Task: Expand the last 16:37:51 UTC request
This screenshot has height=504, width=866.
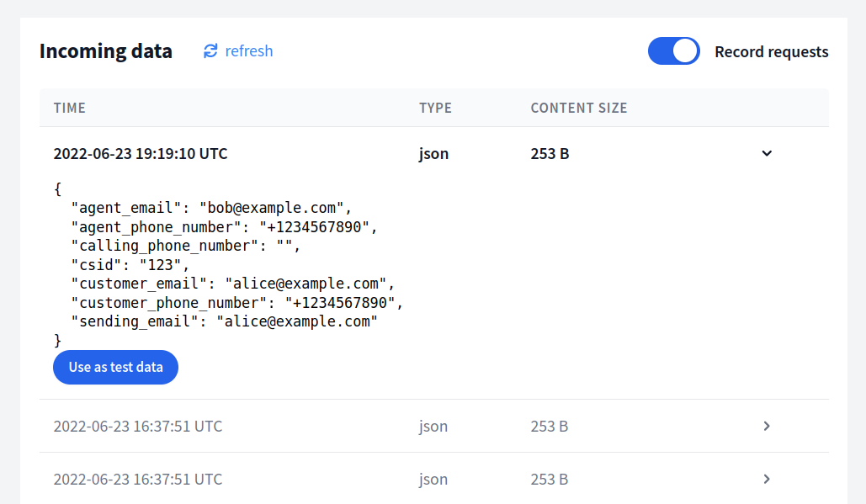Action: pyautogui.click(x=767, y=480)
